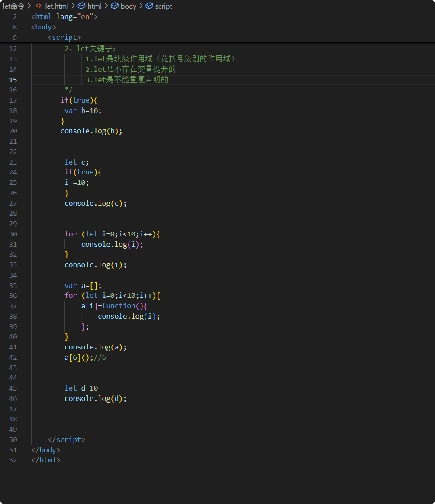Click 'a[i]=function(){' line
The height and width of the screenshot is (504, 435).
click(x=114, y=306)
